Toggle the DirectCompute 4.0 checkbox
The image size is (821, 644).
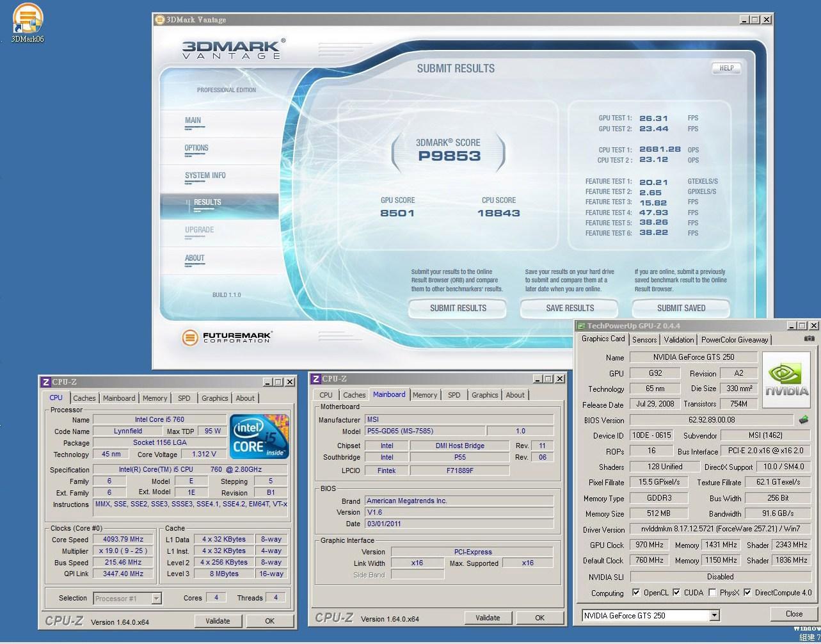tap(747, 592)
